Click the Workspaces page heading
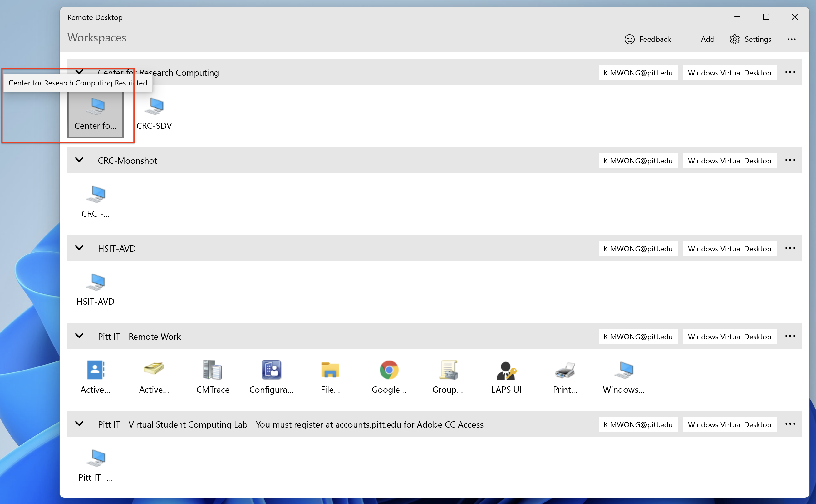 [97, 38]
